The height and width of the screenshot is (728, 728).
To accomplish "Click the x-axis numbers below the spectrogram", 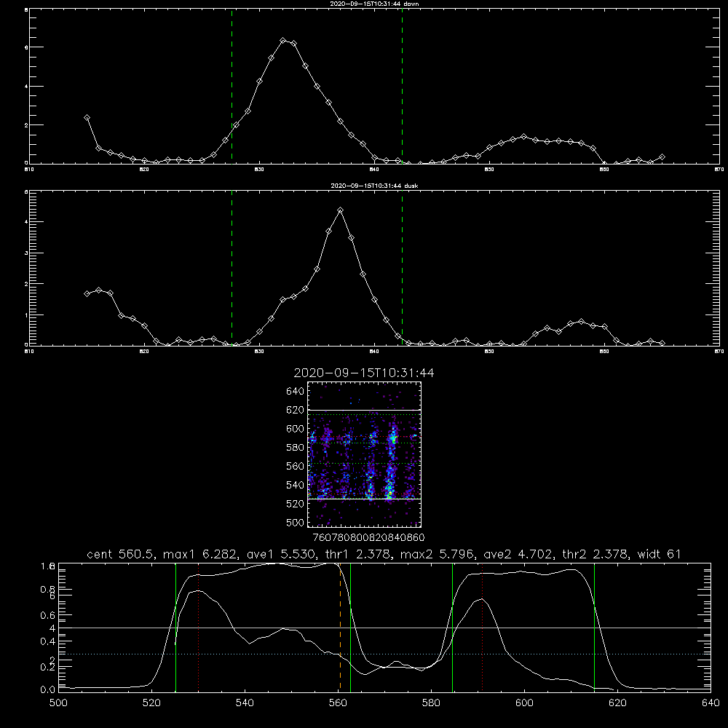I will pos(368,538).
